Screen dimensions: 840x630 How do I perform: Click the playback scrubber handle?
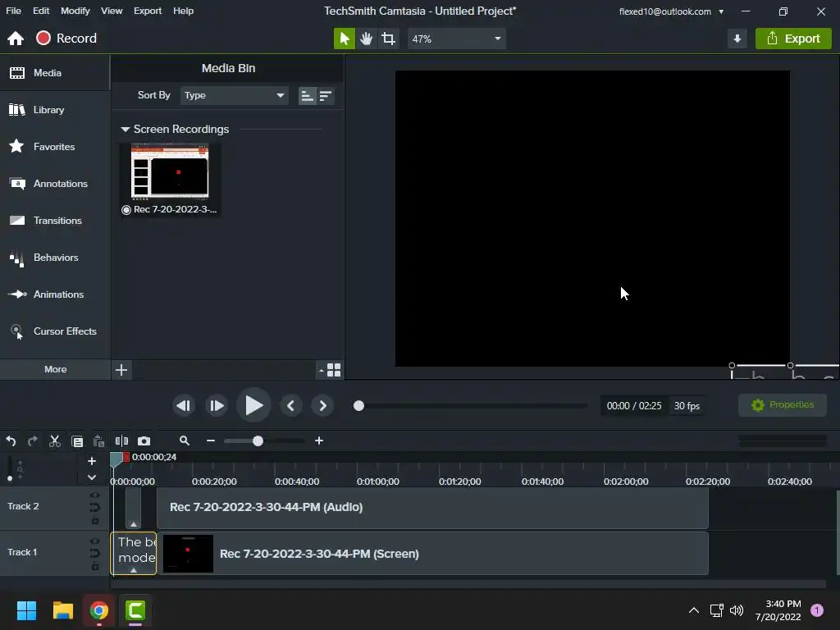359,406
